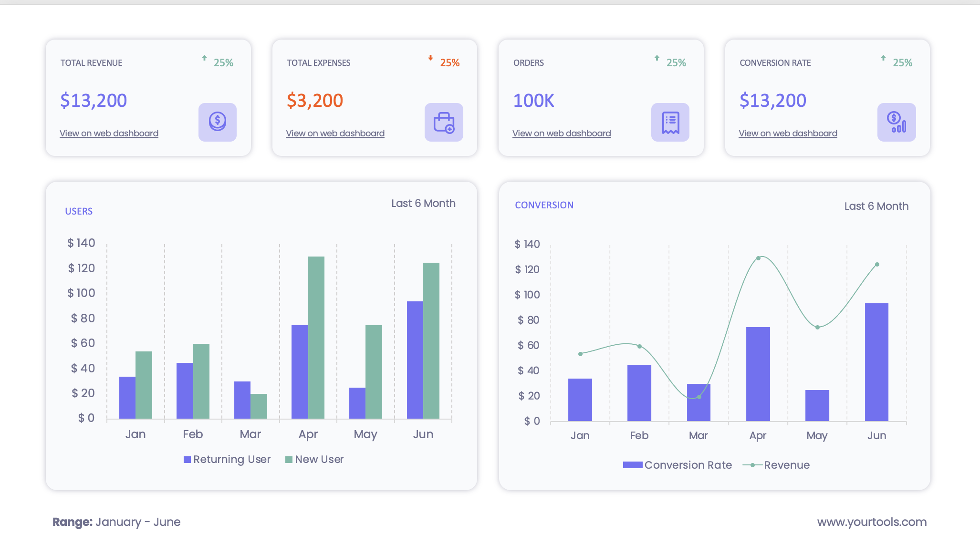Click the May New User bar in Users chart

click(x=374, y=372)
